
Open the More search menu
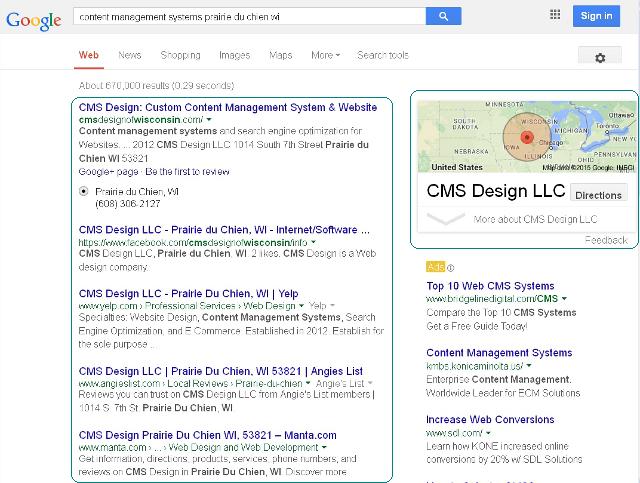(x=325, y=55)
